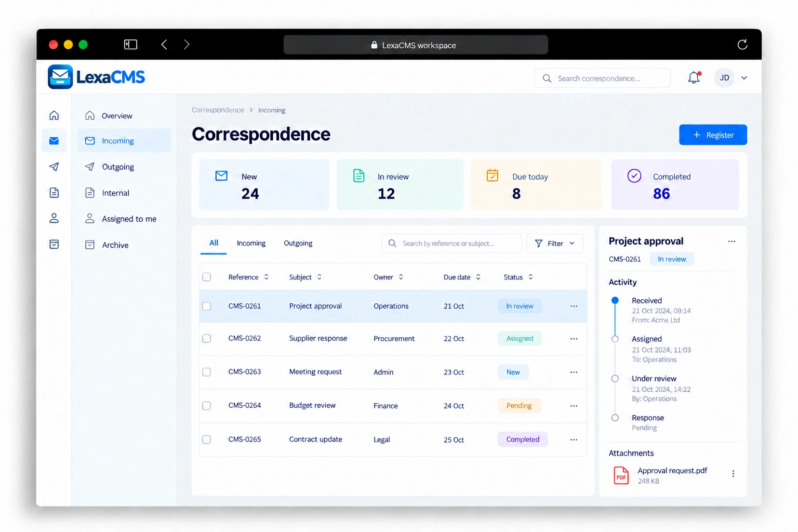Sort by the Reference column

pyautogui.click(x=248, y=277)
